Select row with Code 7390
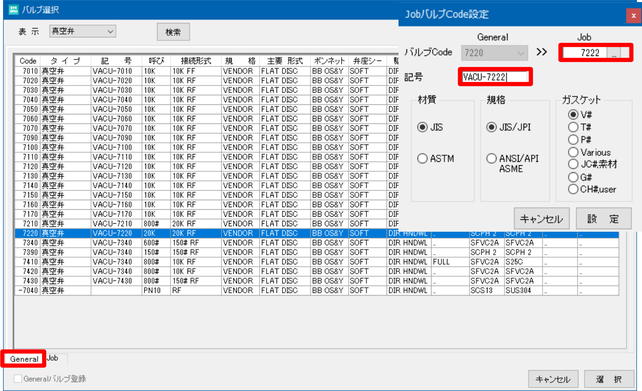 pos(317,252)
